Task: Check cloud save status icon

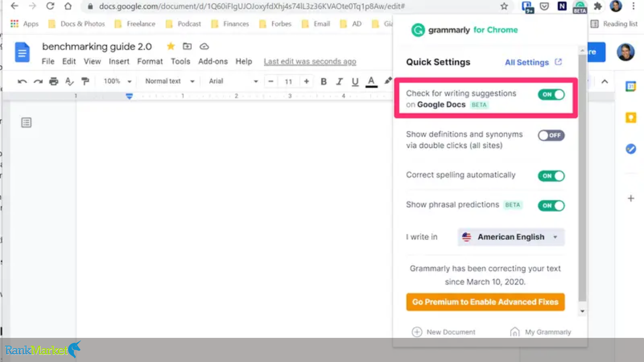Action: (204, 46)
